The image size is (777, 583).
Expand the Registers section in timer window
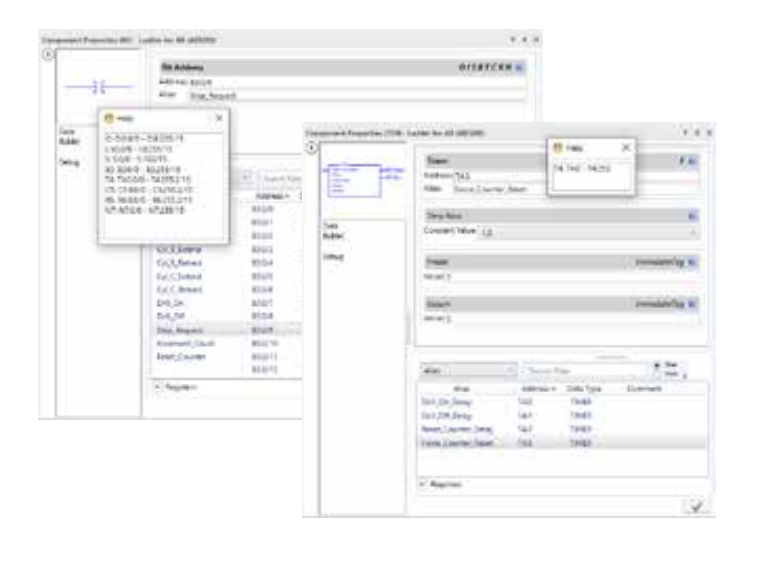pos(423,482)
